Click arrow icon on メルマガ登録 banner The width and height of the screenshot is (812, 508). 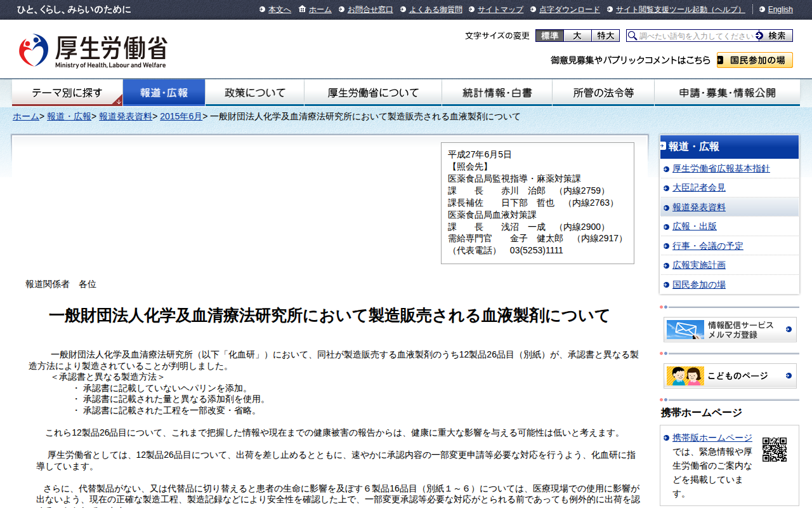(x=789, y=330)
